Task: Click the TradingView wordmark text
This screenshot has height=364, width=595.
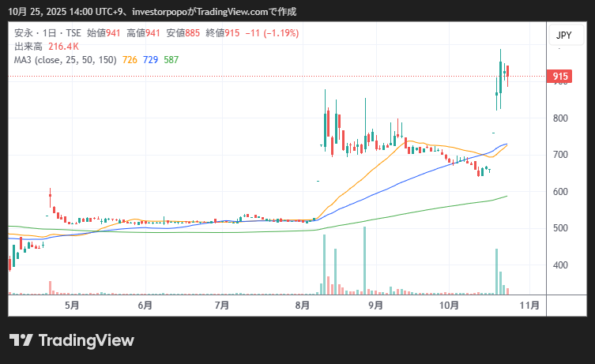Action: (x=86, y=340)
